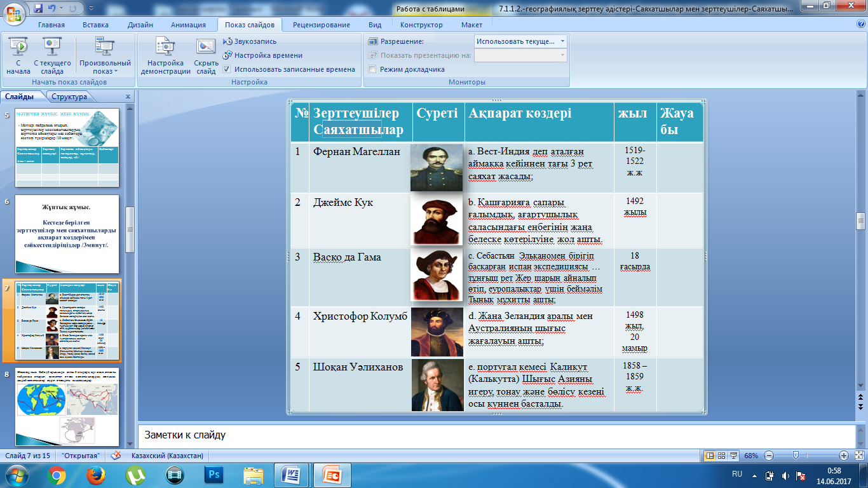
Task: Open the Главная ribbon tab
Action: point(51,25)
